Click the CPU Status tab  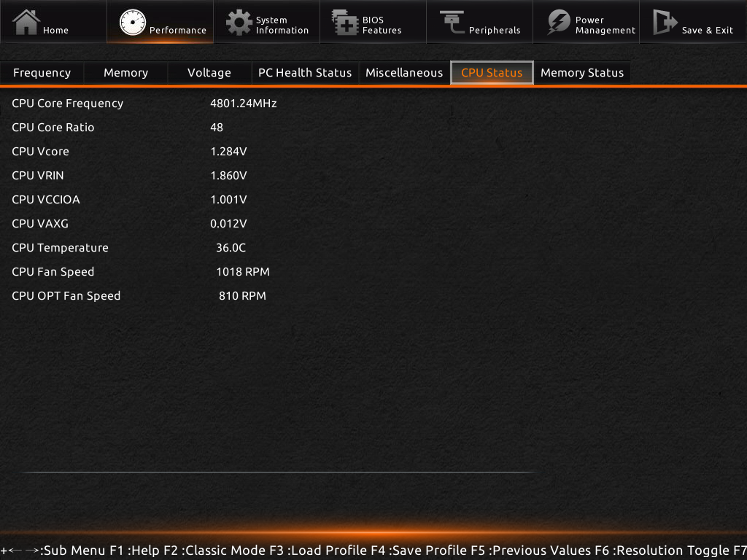tap(492, 73)
